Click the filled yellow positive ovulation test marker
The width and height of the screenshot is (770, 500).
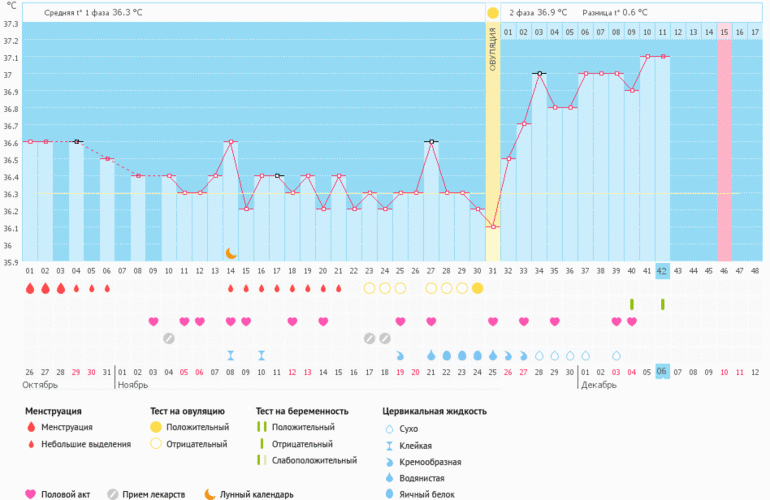pos(477,288)
